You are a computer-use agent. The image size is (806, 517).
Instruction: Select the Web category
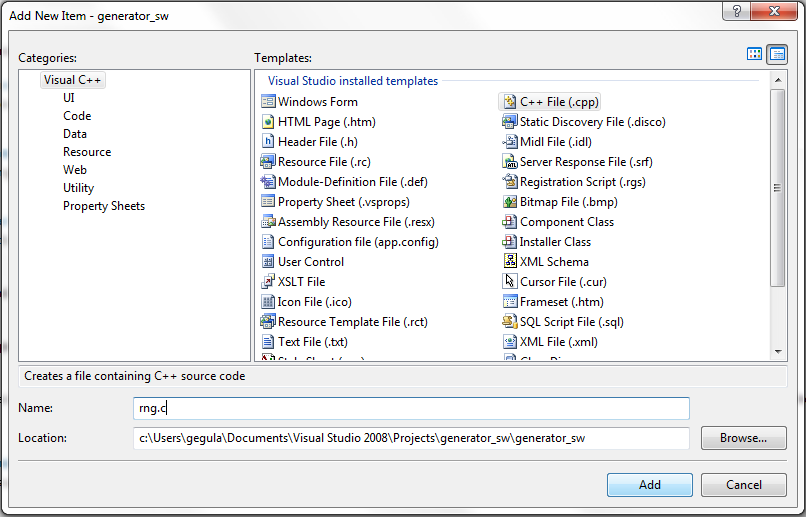75,170
